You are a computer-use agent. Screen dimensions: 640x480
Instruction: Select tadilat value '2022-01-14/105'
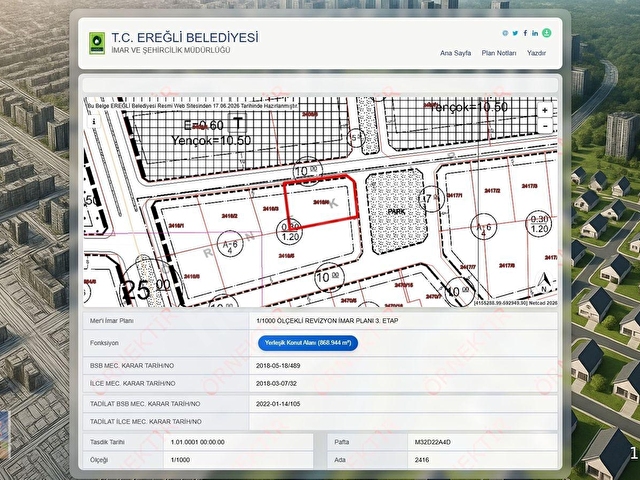pos(278,404)
